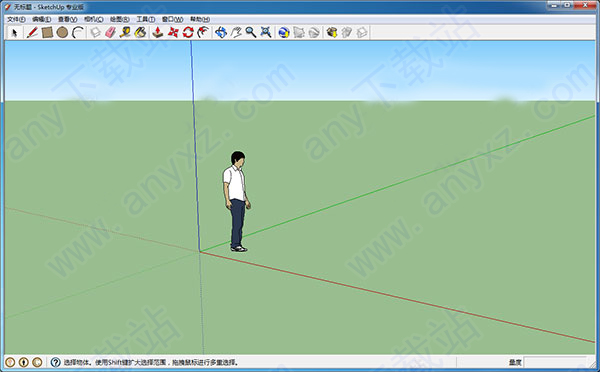Select the Paint Bucket tool
The height and width of the screenshot is (372, 600).
pyautogui.click(x=140, y=33)
